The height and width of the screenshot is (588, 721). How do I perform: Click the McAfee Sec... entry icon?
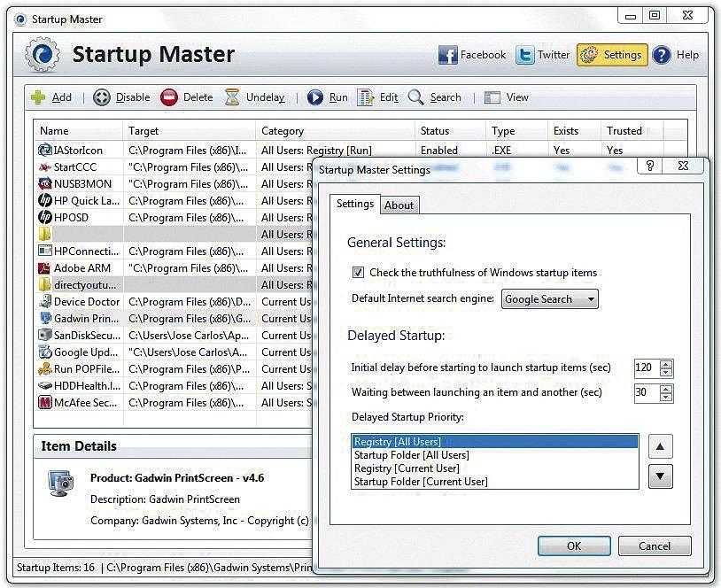tap(44, 402)
